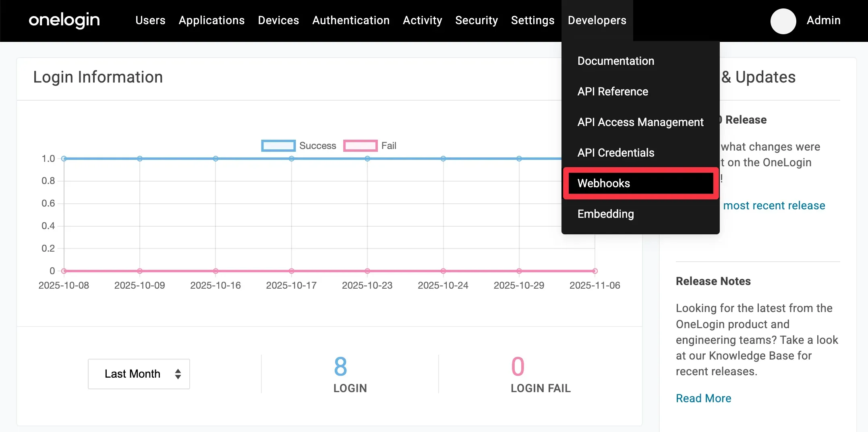The image size is (868, 432).
Task: Click the Admin profile avatar
Action: [x=783, y=21]
